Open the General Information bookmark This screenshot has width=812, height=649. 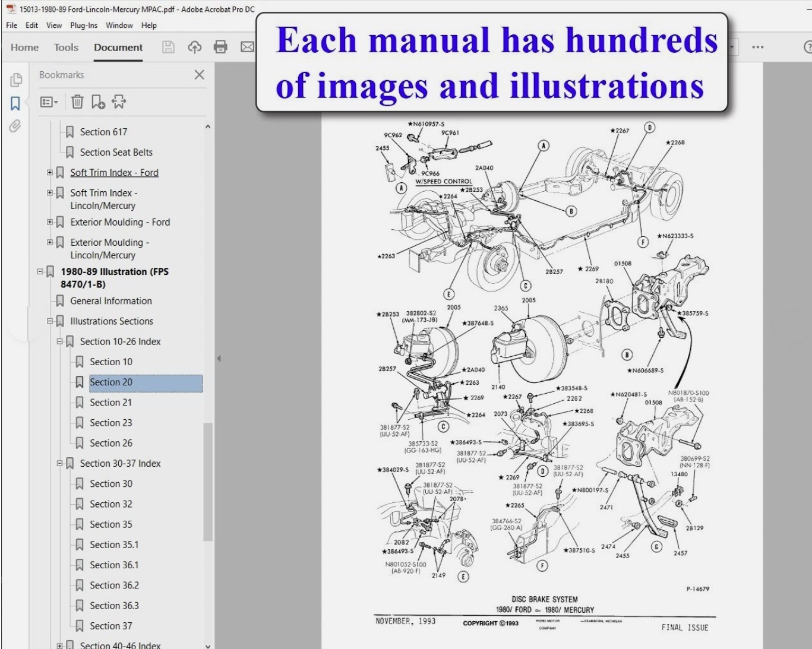(110, 301)
